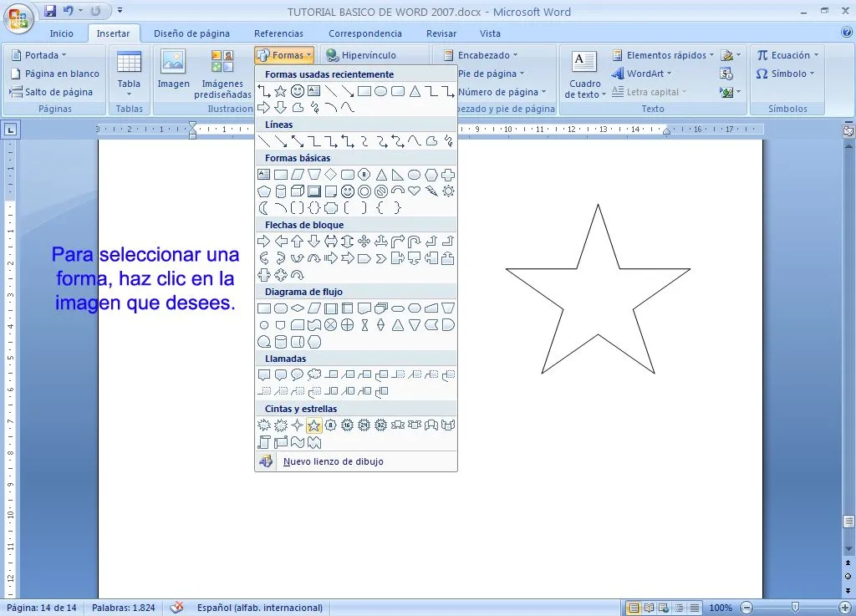Image resolution: width=856 pixels, height=616 pixels.
Task: Click the Office button logo
Action: (18, 18)
